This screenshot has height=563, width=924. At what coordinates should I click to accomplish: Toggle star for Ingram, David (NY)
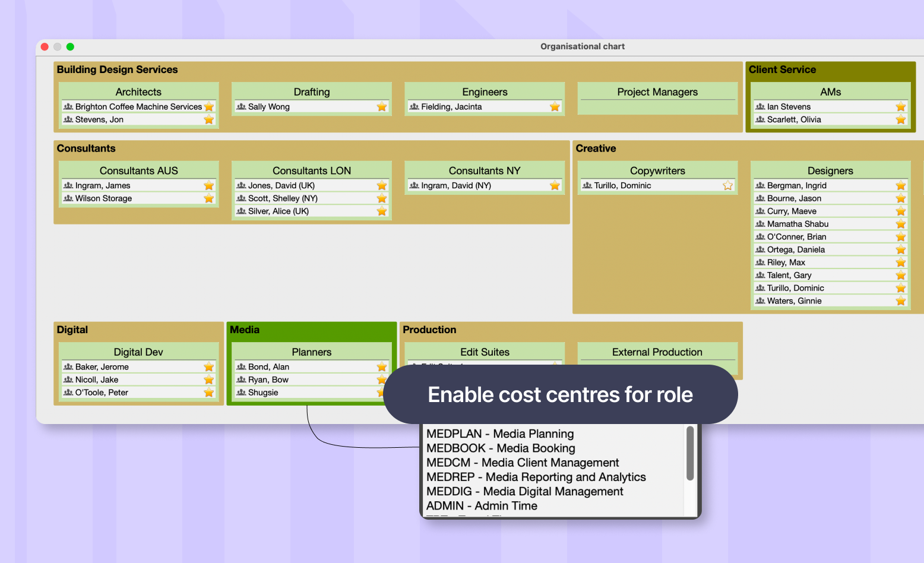[x=555, y=186]
